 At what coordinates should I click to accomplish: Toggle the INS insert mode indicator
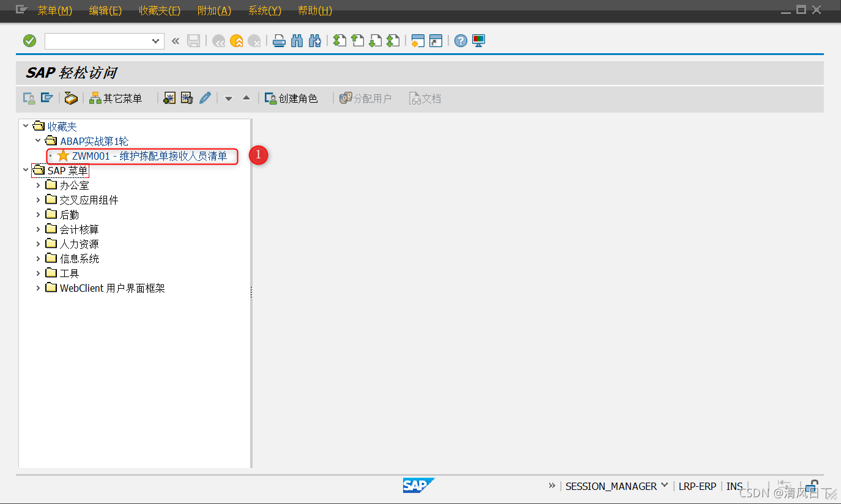click(x=735, y=486)
